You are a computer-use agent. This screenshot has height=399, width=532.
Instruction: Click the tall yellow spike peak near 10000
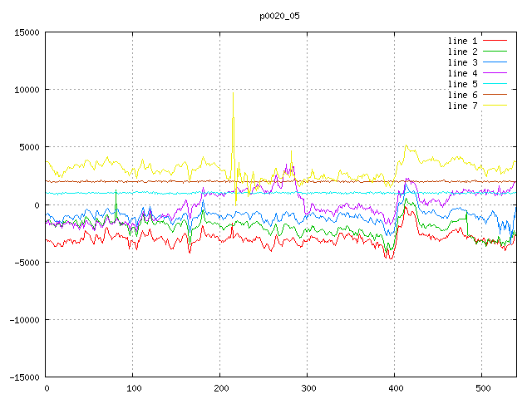coord(233,93)
